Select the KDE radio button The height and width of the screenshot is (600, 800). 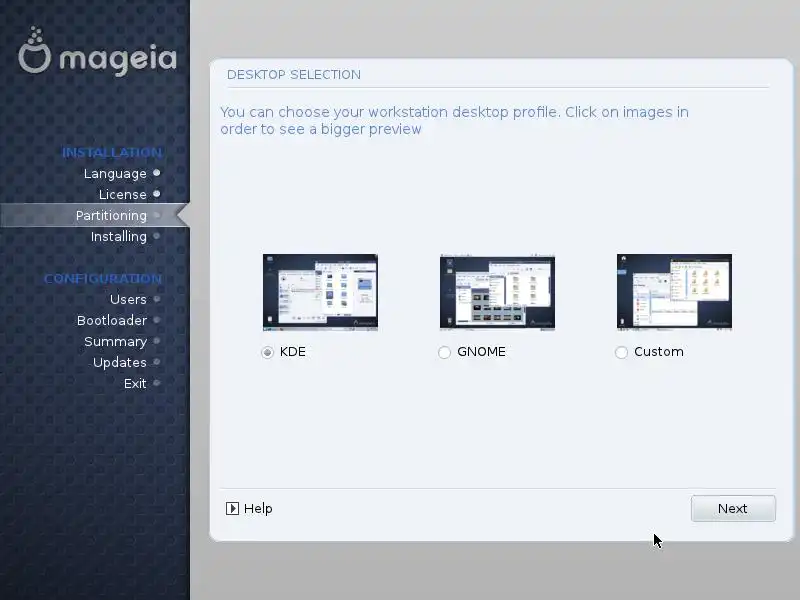(x=267, y=352)
